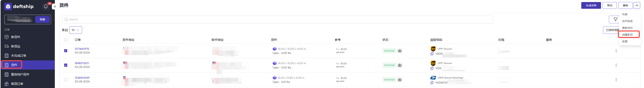Open three-dot menu for order 1236504149
This screenshot has height=88, width=644.
click(x=616, y=80)
